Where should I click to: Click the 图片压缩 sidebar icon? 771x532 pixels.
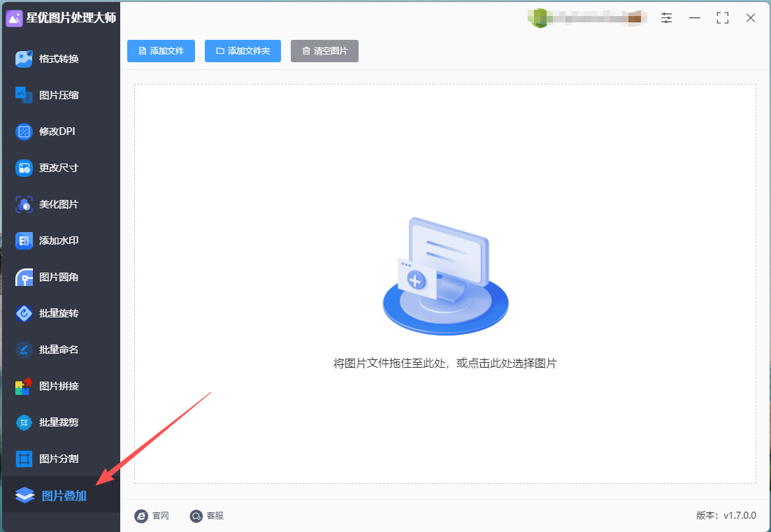point(24,95)
